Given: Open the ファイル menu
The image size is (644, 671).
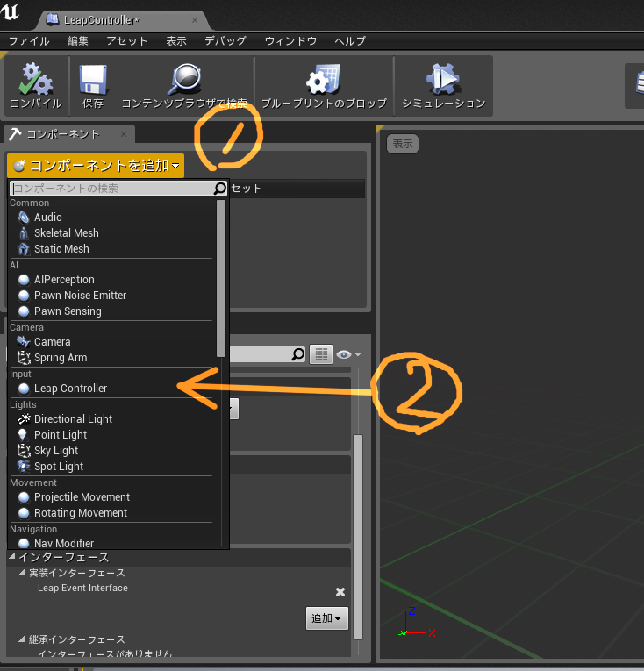Looking at the screenshot, I should click(x=29, y=41).
